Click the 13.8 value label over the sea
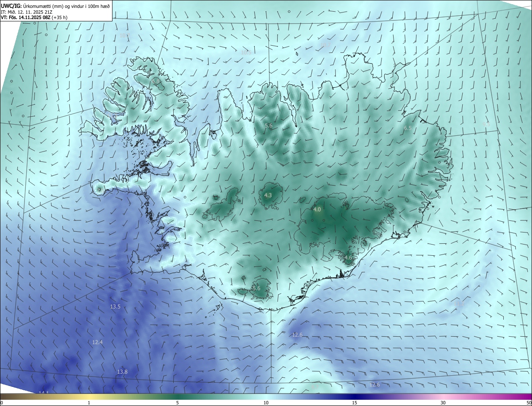Image resolution: width=532 pixels, height=406 pixels. pyautogui.click(x=122, y=372)
